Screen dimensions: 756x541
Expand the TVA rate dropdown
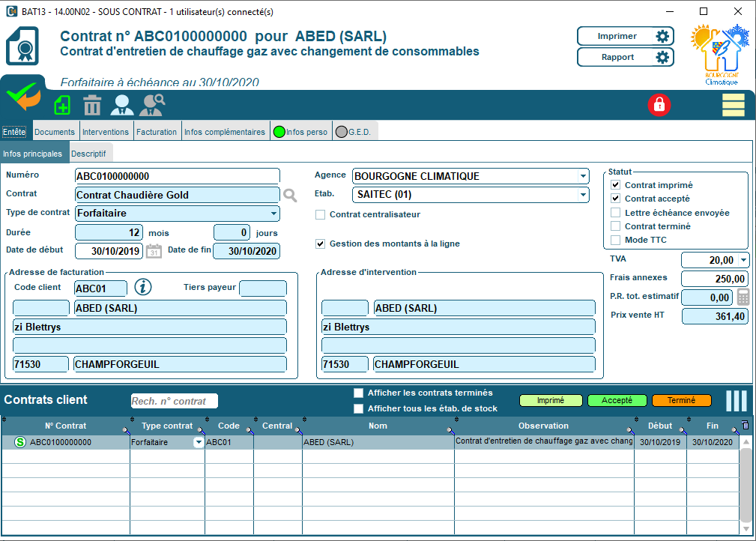click(x=743, y=260)
